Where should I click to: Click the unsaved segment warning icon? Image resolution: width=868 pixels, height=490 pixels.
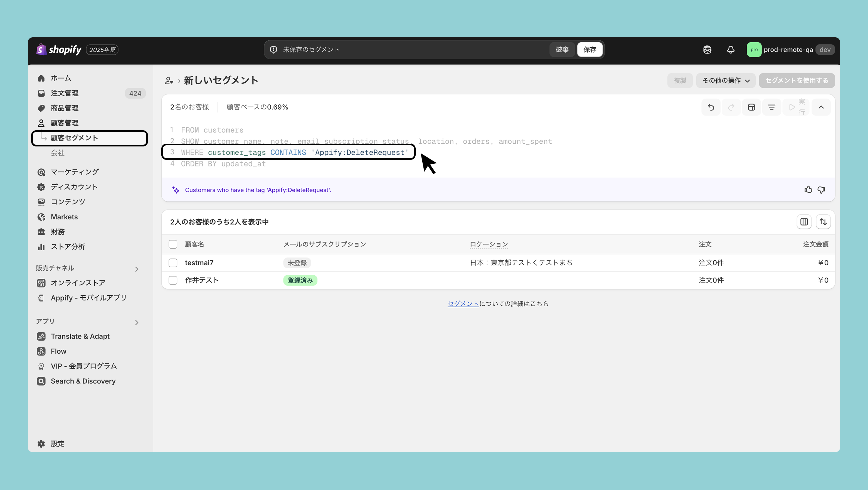coord(273,50)
